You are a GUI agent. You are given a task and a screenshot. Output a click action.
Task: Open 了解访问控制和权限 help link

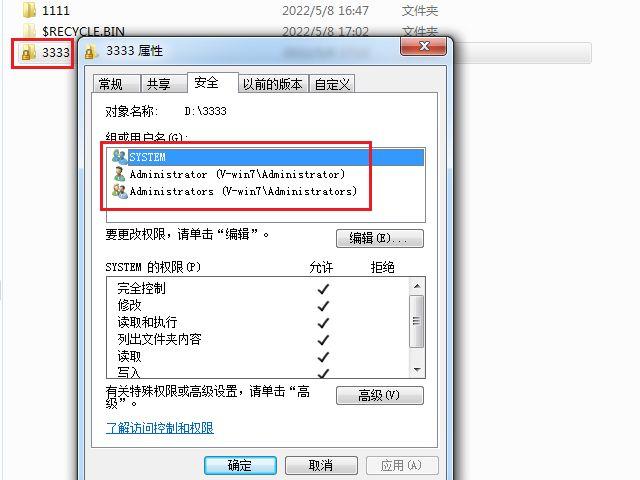click(160, 427)
